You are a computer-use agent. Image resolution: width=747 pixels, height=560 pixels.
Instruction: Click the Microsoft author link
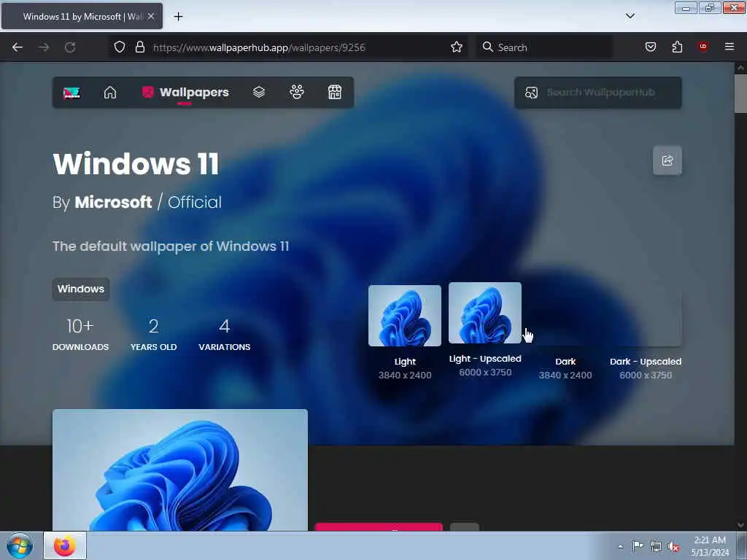click(x=113, y=202)
